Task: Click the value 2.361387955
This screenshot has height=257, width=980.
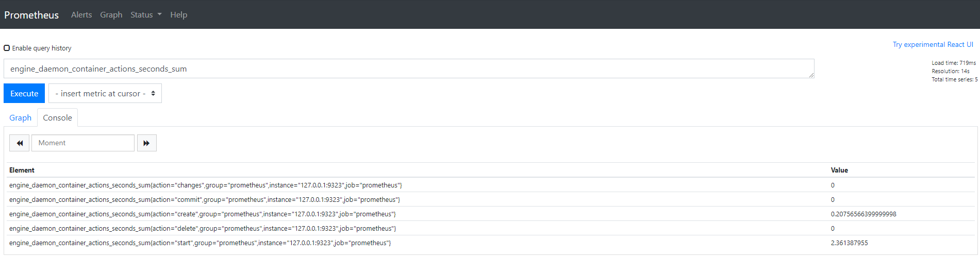Action: click(x=849, y=243)
